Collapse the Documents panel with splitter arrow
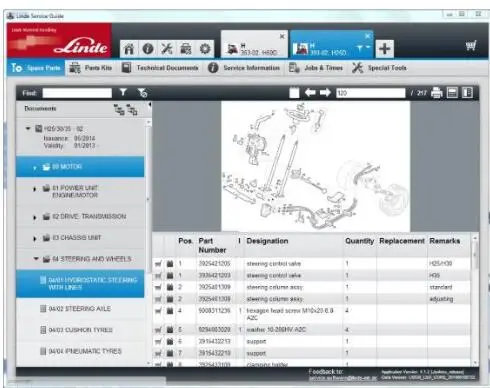The image size is (490, 388). [150, 105]
